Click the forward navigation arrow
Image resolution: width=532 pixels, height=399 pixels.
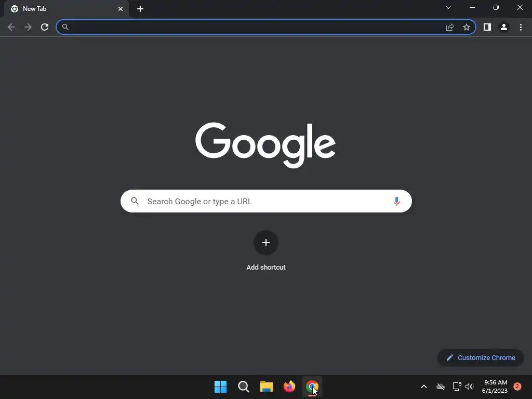pos(28,27)
